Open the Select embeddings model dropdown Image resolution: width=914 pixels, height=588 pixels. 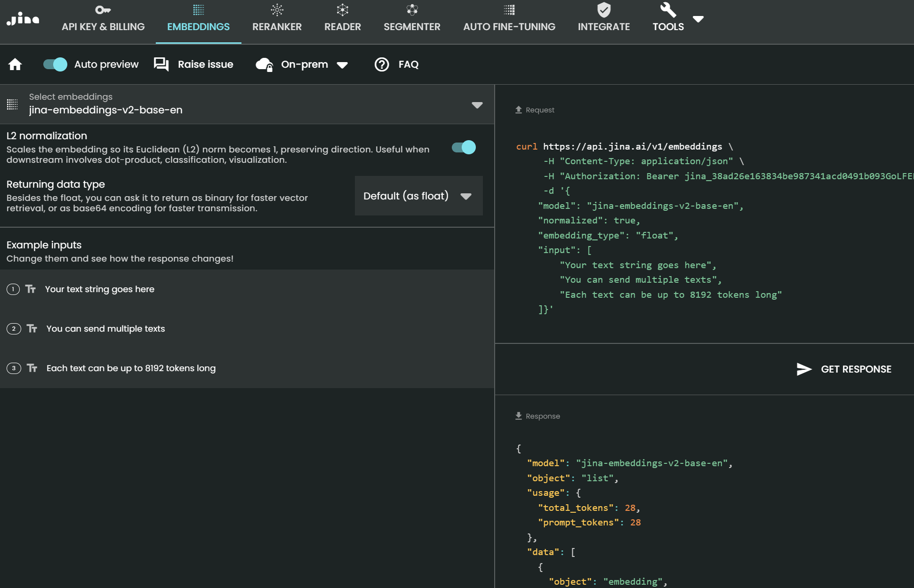click(247, 104)
